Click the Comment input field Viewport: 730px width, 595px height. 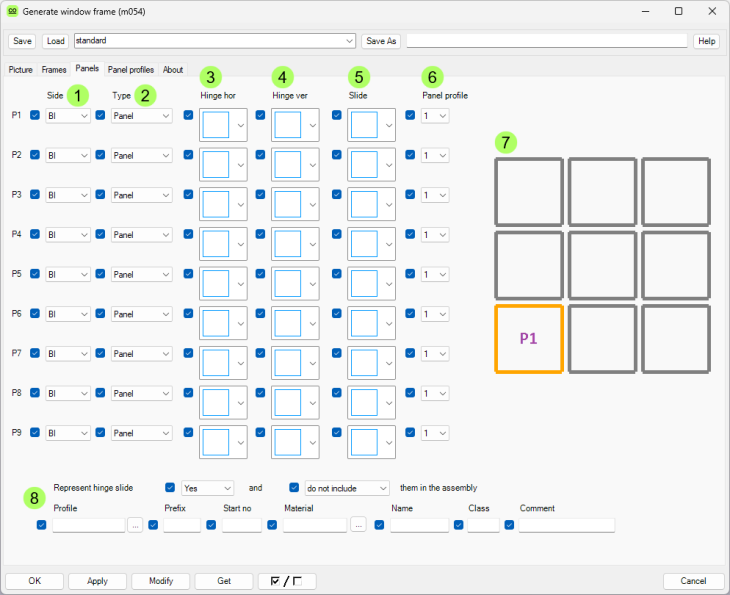567,525
